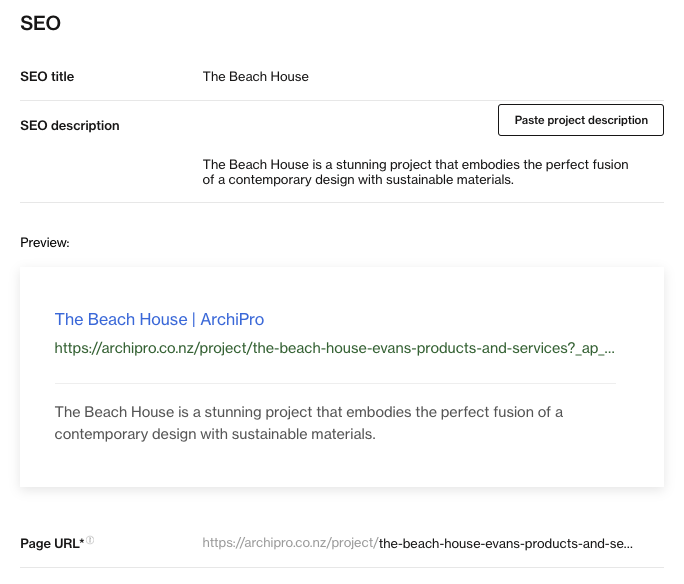Screen dimensions: 684x584
Task: Click the 'Page URL*' label
Action: click(52, 543)
